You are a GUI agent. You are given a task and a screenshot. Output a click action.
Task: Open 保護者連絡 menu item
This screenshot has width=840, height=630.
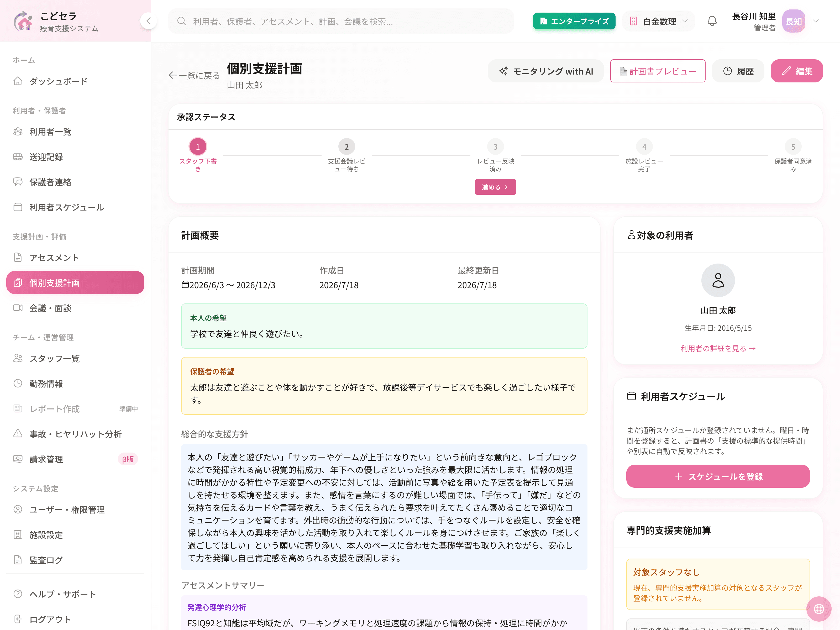pyautogui.click(x=75, y=182)
